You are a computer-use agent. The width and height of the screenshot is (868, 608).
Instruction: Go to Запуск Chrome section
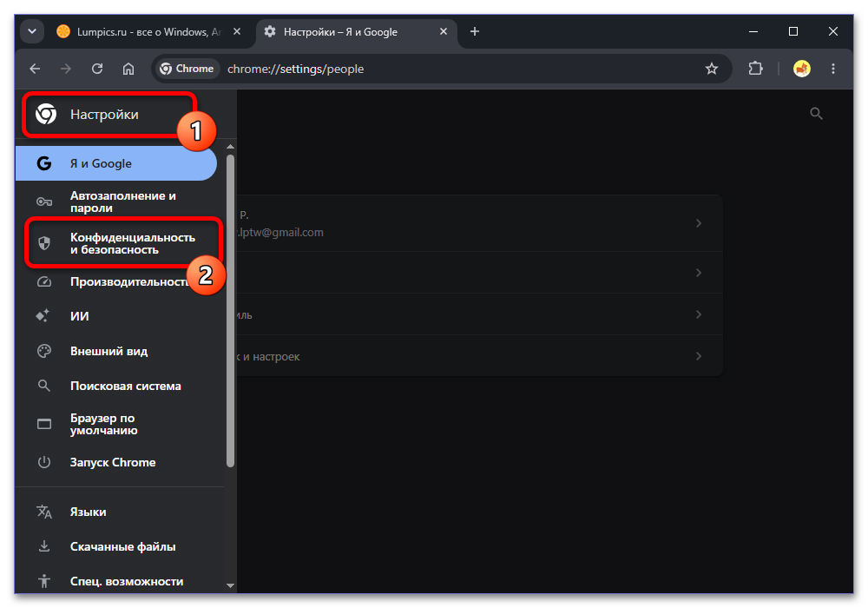click(x=115, y=462)
